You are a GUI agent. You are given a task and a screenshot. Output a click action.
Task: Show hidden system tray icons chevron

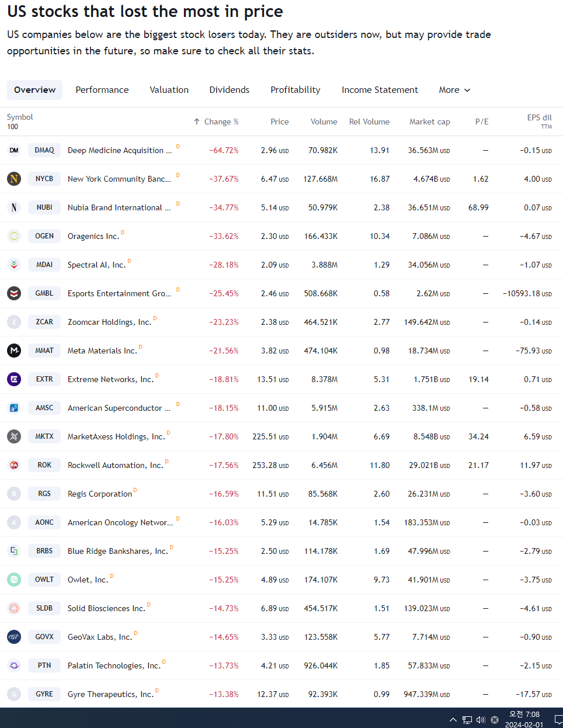pyautogui.click(x=453, y=720)
